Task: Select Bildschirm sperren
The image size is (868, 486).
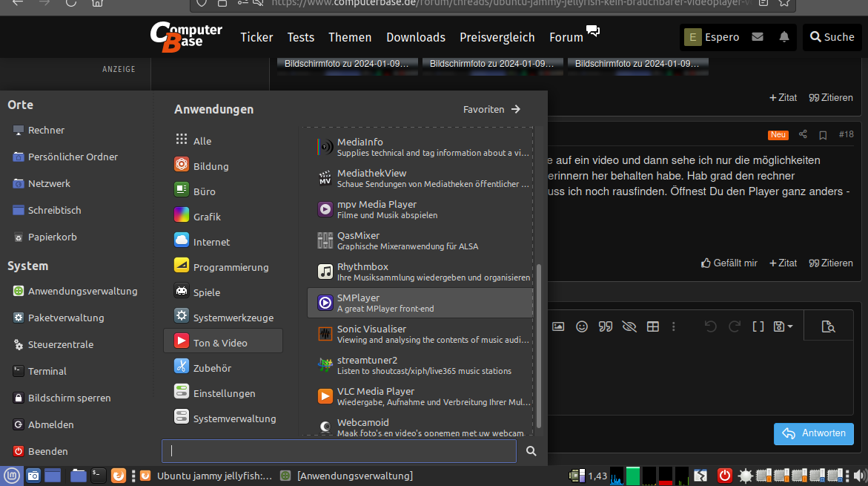Action: [x=62, y=398]
